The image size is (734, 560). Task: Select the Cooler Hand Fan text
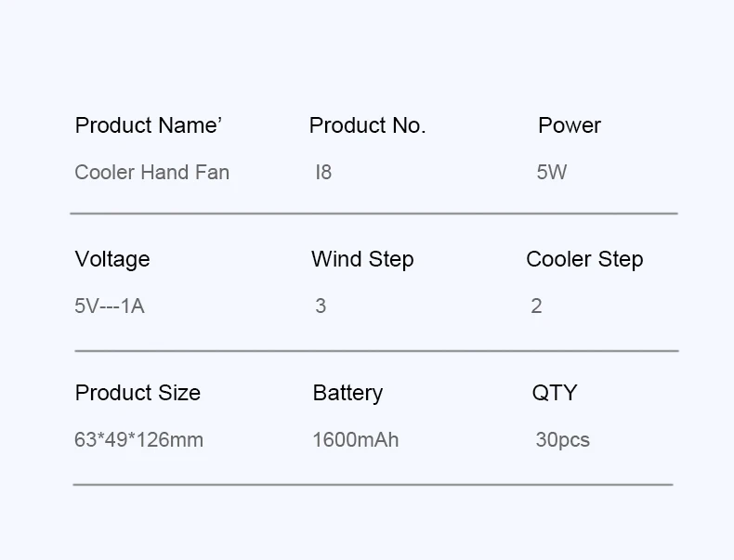coord(151,173)
